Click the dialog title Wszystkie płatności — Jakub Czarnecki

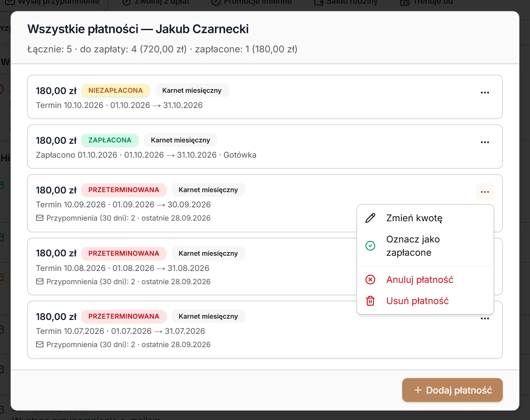(138, 29)
